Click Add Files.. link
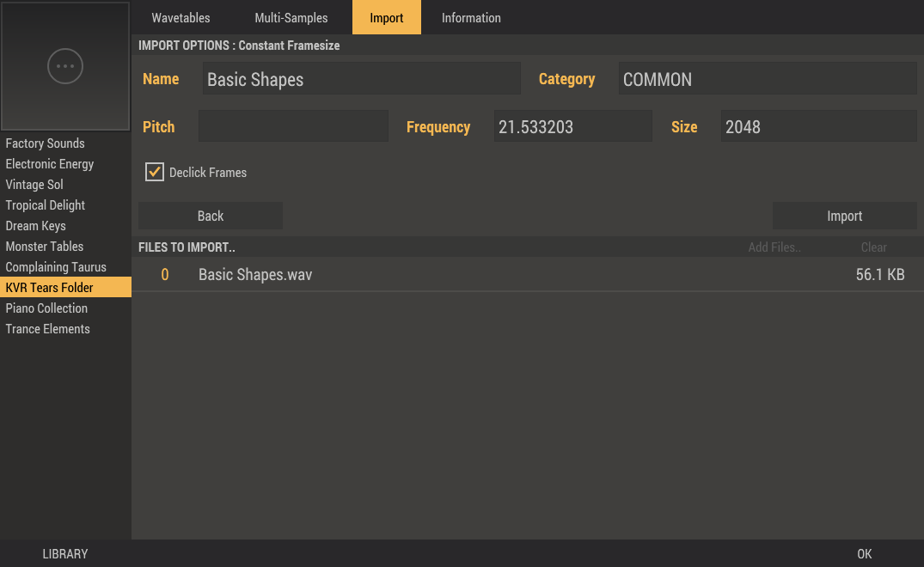Screen dimensions: 924x567 pos(774,247)
